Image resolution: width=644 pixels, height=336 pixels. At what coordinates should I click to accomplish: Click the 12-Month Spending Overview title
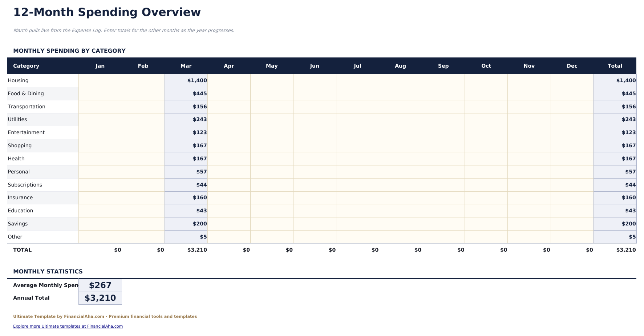click(107, 12)
